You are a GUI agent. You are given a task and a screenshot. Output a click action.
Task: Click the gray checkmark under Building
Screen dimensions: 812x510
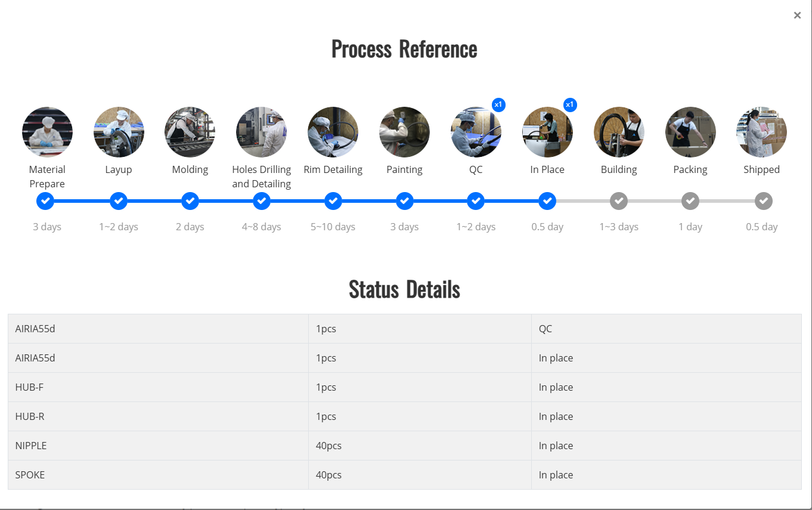click(619, 201)
